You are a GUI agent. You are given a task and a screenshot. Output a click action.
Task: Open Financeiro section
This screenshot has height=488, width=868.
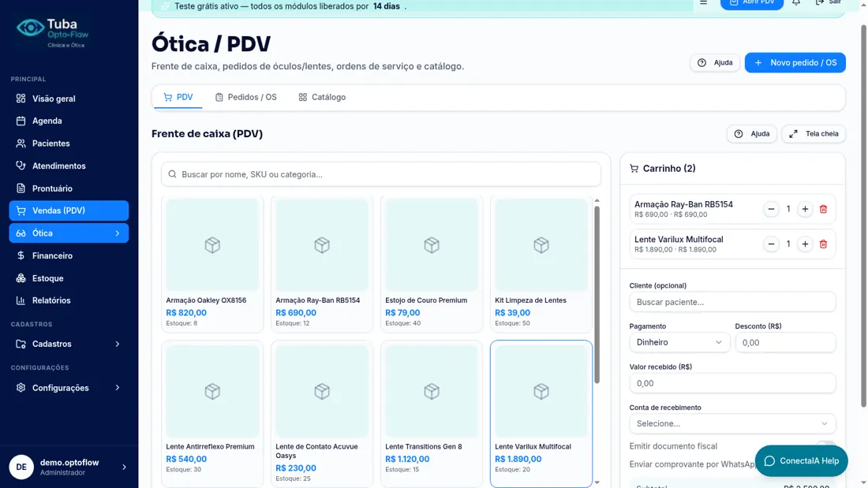pos(69,255)
